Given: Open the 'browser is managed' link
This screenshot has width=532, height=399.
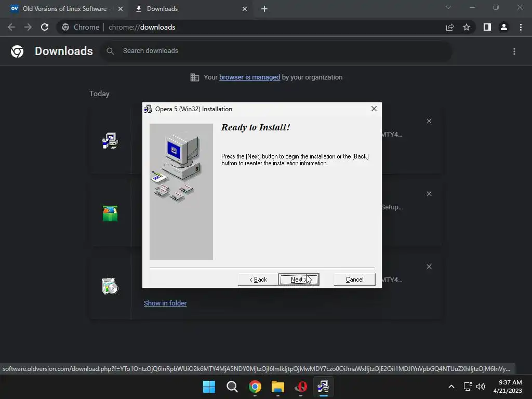Looking at the screenshot, I should pos(249,77).
